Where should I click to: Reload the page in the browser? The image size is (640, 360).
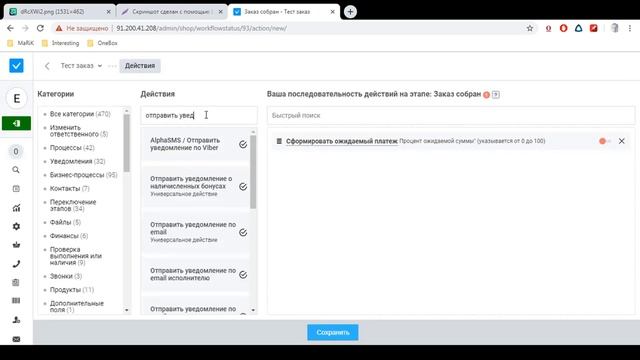coord(40,28)
